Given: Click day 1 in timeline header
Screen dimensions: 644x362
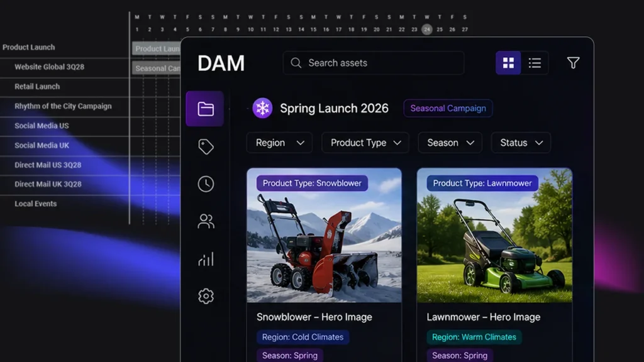Looking at the screenshot, I should point(136,30).
